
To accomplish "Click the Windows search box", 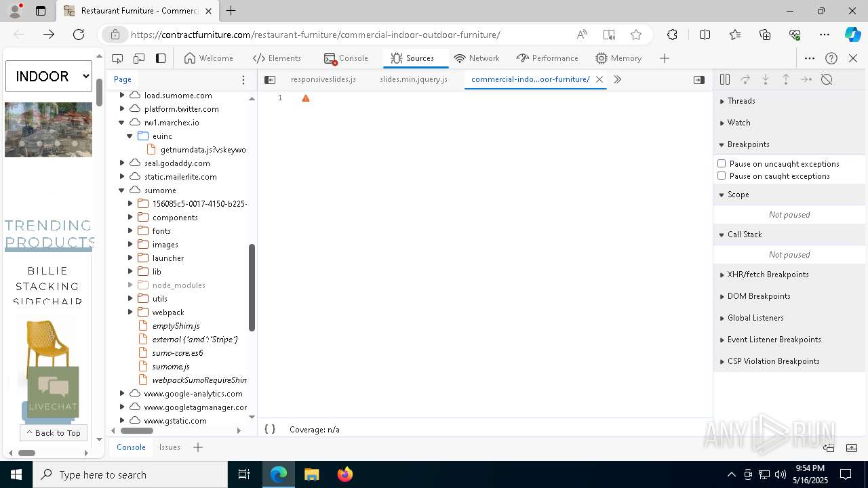I will pos(130,474).
